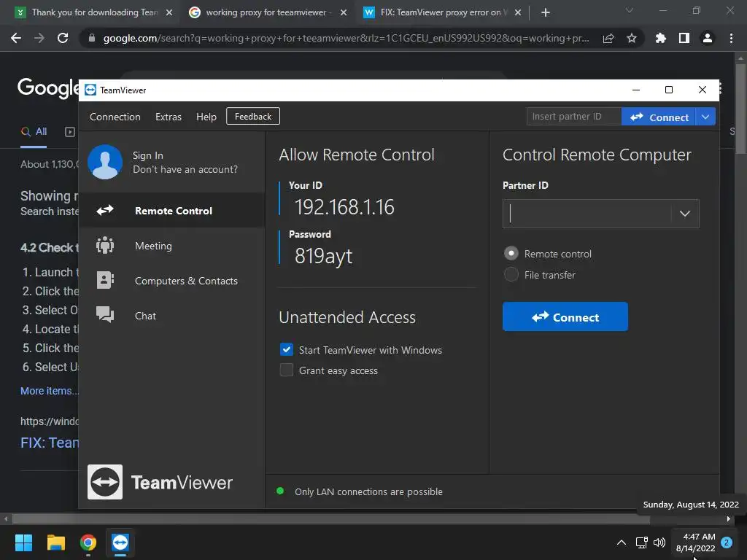Viewport: 747px width, 560px height.
Task: Click large blue Connect button
Action: pos(565,316)
